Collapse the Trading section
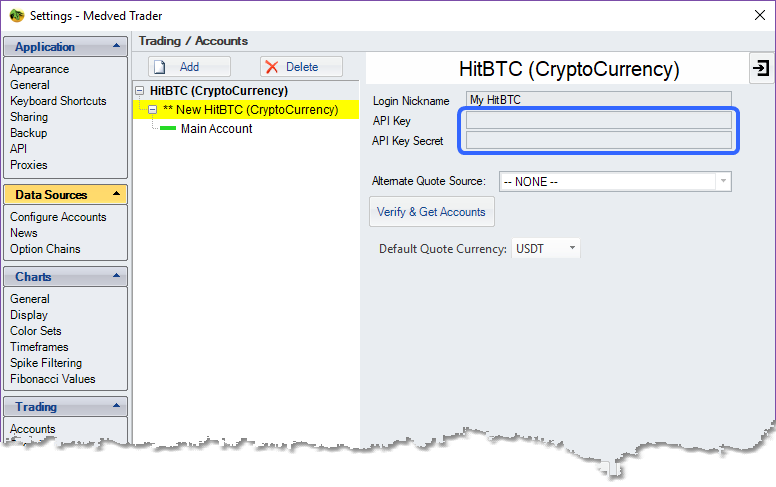The width and height of the screenshot is (776, 487). (116, 406)
